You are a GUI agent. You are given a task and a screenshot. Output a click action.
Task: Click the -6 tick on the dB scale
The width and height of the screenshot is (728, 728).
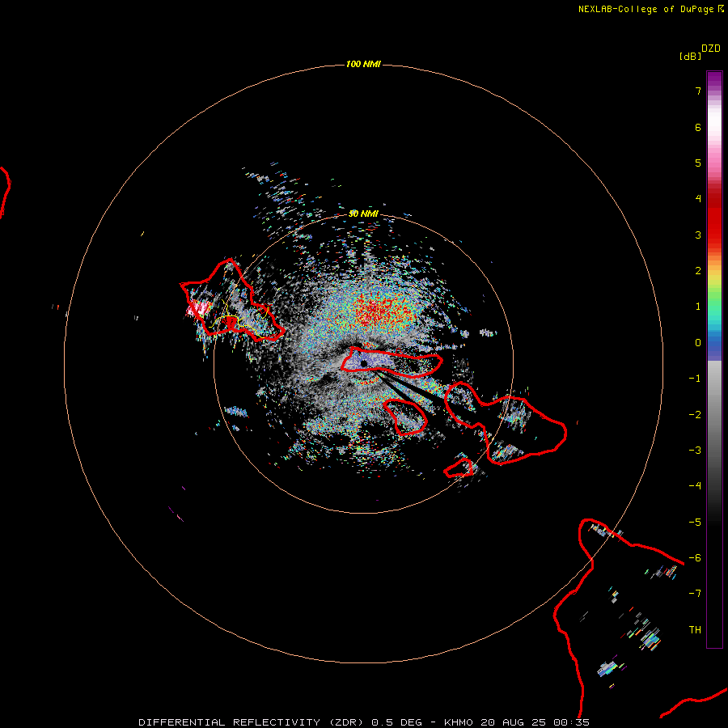point(695,558)
